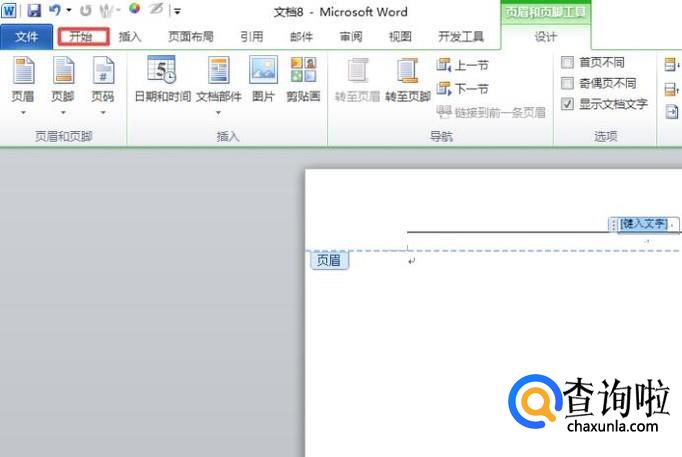Insert a 图片 (Picture)

(263, 79)
